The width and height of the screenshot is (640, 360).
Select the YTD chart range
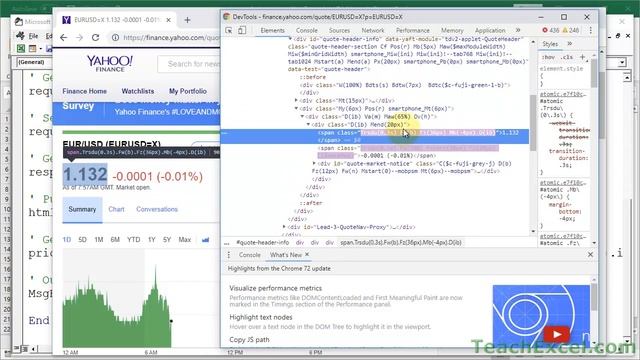(133, 240)
